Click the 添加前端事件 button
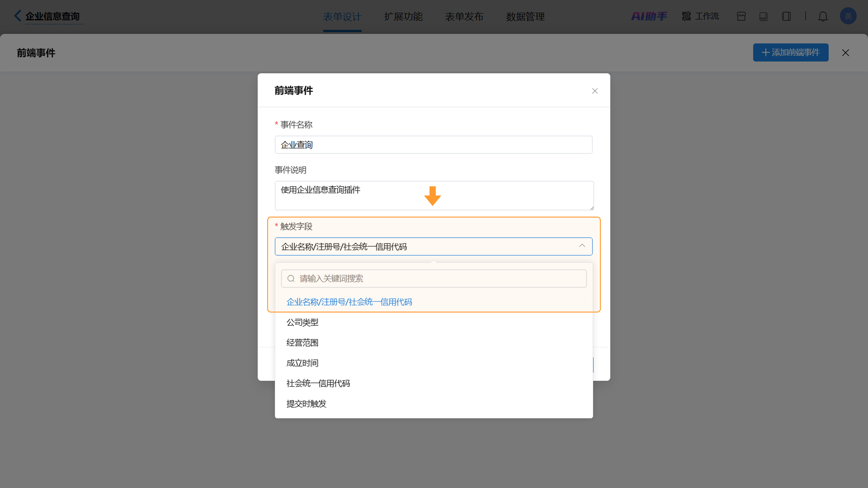Screen dimensions: 868x488 [x=790, y=52]
